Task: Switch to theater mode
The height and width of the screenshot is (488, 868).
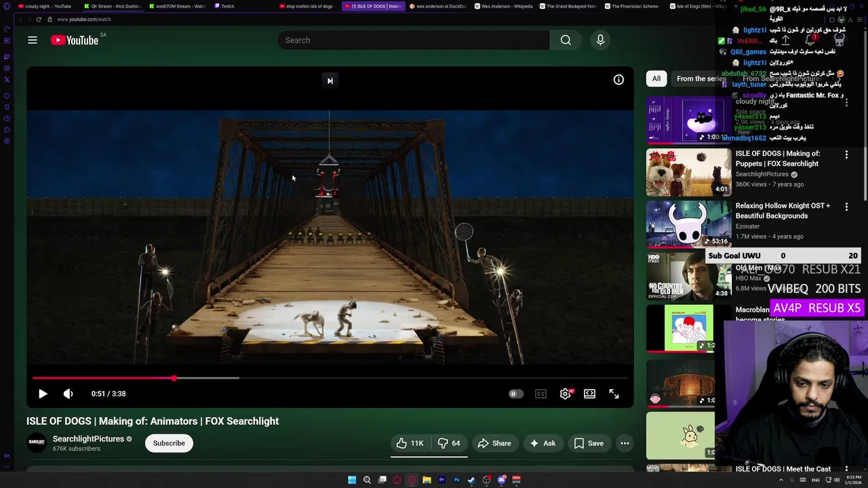Action: 590,394
